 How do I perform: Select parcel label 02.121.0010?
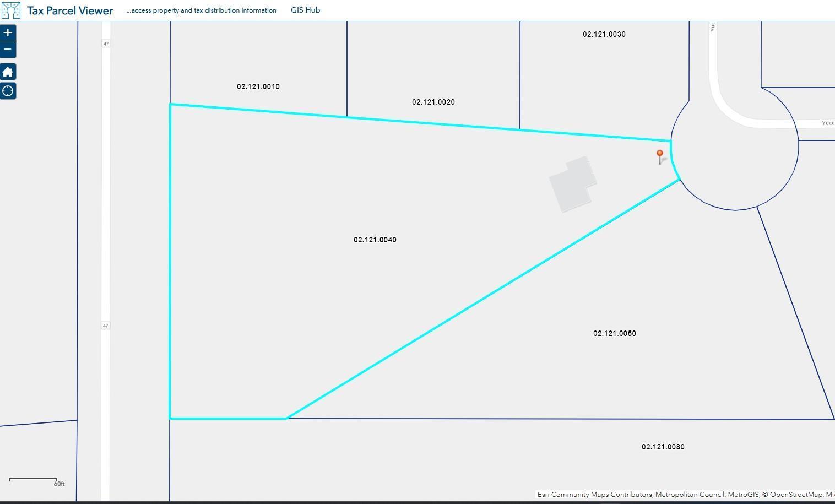click(x=258, y=86)
